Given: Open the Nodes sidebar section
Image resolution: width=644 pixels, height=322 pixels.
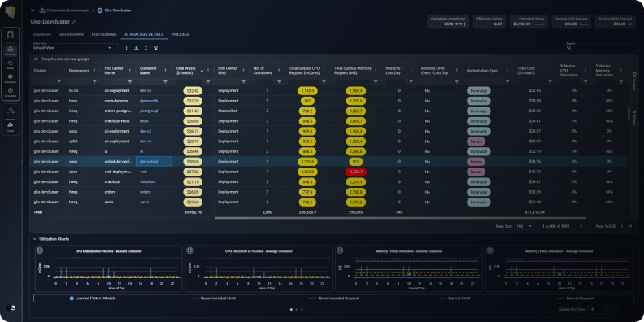Looking at the screenshot, I should [x=11, y=64].
